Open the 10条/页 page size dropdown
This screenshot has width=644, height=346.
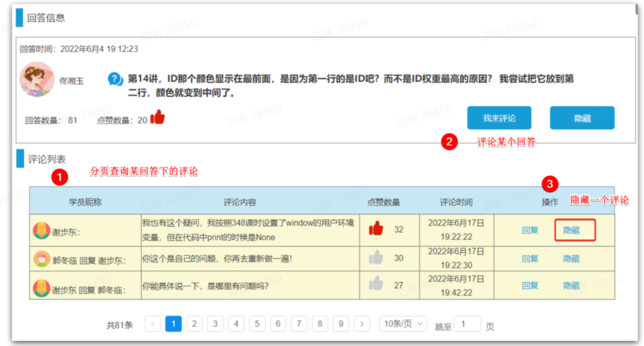tap(403, 324)
